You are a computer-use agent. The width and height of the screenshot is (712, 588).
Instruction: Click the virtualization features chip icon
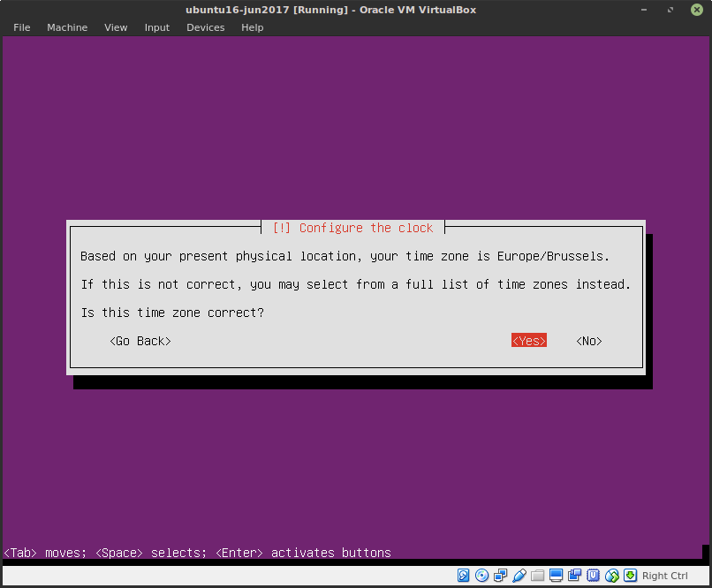coord(591,576)
